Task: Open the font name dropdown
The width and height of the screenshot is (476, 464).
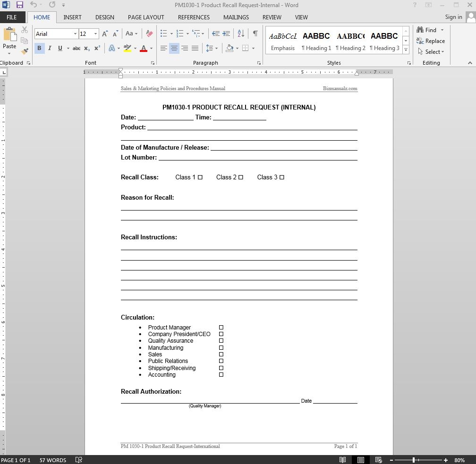Action: click(x=75, y=34)
